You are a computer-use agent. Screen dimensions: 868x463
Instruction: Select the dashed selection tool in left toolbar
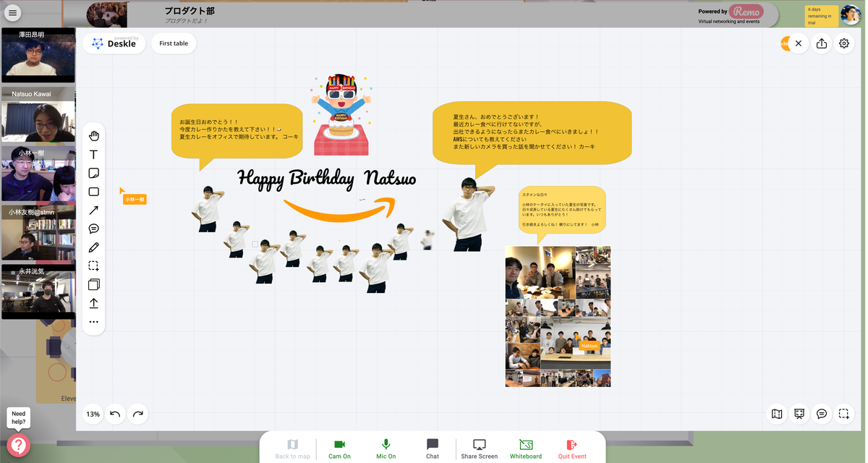tap(93, 266)
